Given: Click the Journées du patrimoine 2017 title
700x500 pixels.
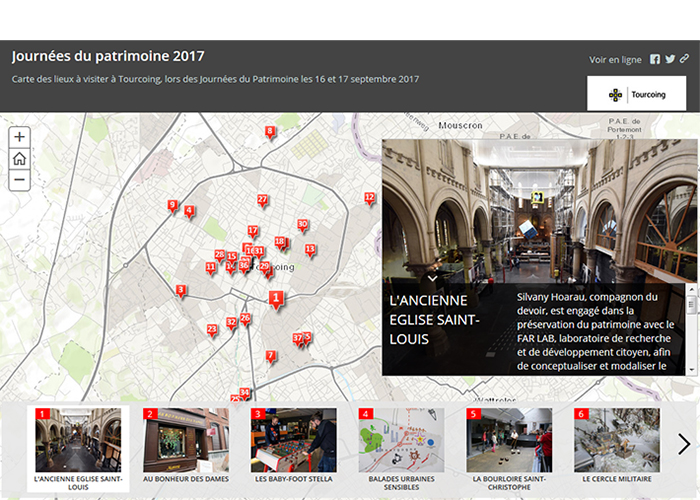Looking at the screenshot, I should (108, 56).
